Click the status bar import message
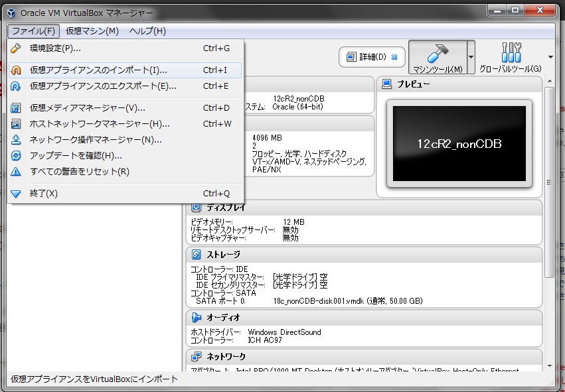565x392 pixels. coord(94,379)
